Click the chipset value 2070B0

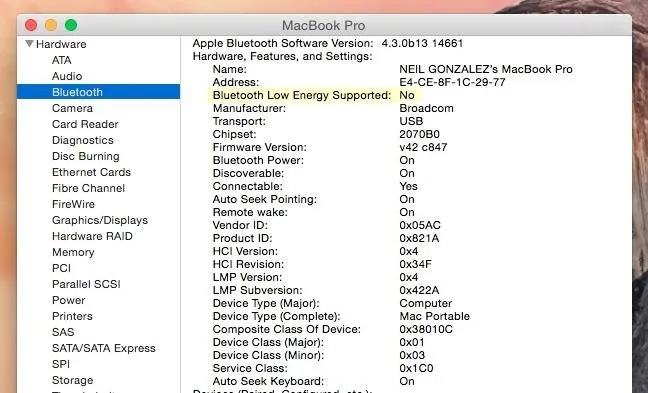419,134
